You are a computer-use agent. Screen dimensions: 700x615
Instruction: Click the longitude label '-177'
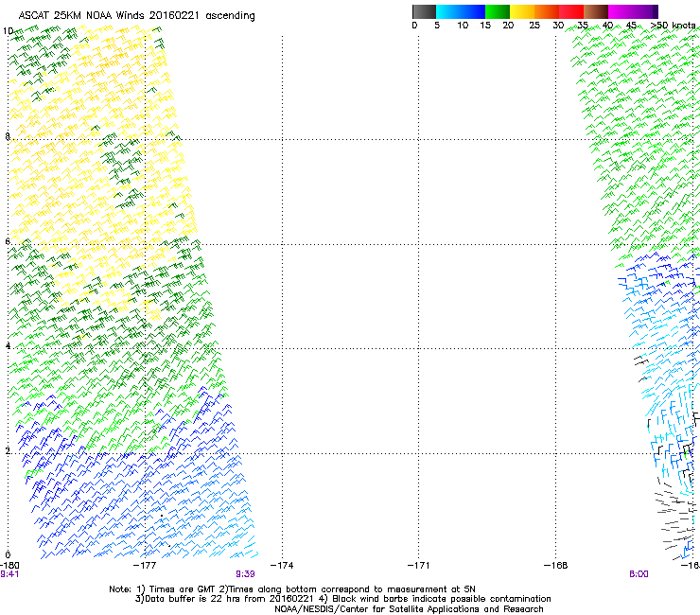tap(145, 566)
